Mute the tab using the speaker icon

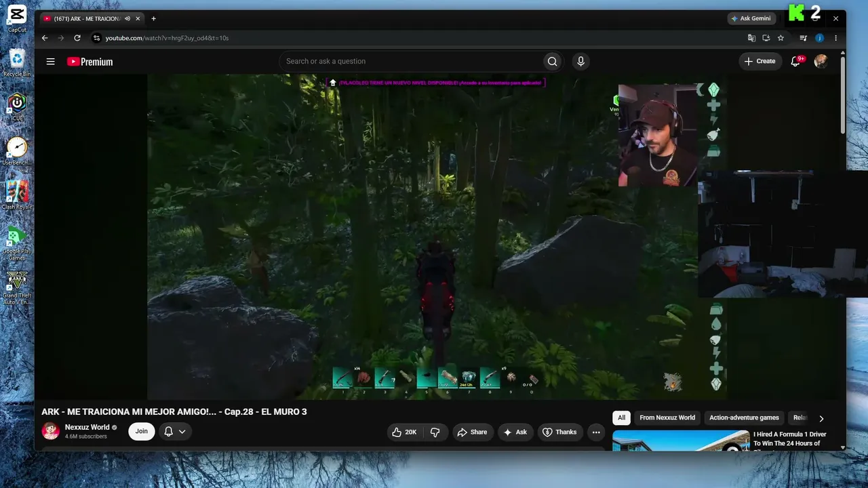[x=127, y=18]
